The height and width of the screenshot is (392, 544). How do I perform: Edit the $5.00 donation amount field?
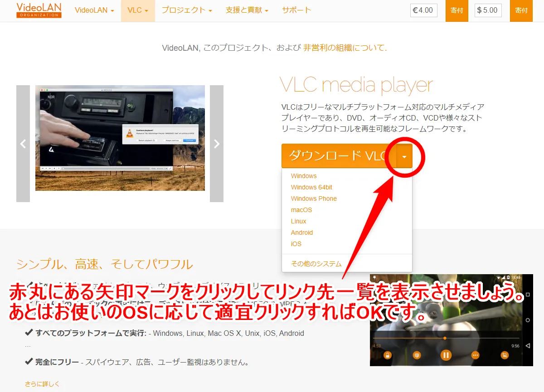(488, 10)
